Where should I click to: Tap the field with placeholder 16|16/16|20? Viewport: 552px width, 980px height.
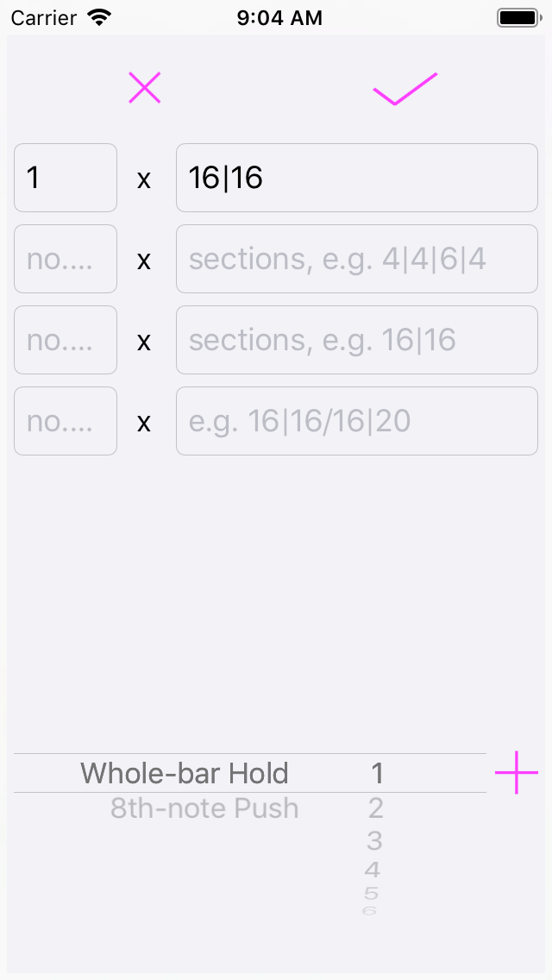tap(356, 421)
